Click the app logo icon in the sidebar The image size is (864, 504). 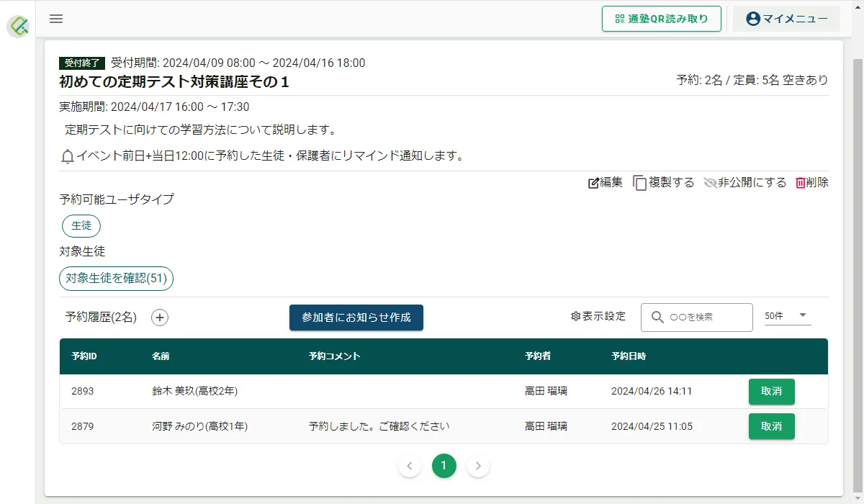click(x=18, y=27)
